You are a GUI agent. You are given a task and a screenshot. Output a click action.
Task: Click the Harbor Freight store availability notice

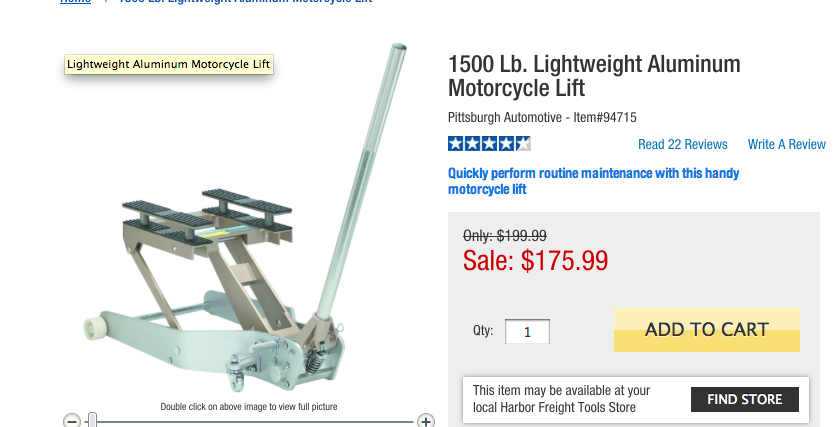coord(561,398)
